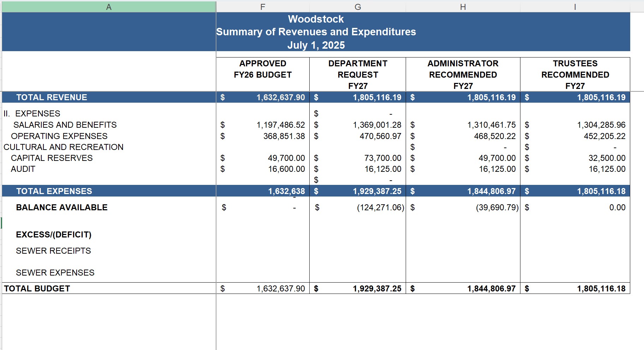Select column I header
The image size is (644, 350).
coord(575,7)
